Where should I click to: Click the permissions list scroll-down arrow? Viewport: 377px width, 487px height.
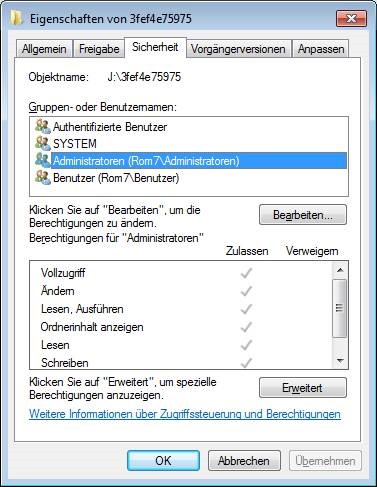pos(340,361)
